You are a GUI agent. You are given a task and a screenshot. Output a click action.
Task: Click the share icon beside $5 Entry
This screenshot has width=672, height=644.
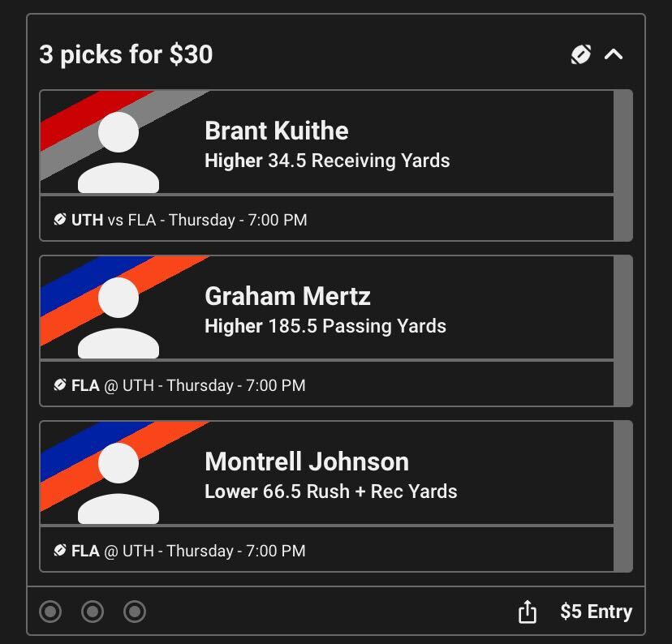coord(528,611)
